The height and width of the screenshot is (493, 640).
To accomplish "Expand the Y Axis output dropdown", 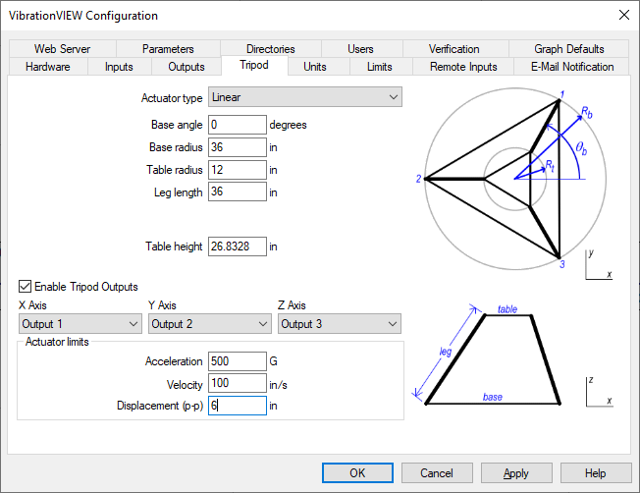I will pos(210,324).
